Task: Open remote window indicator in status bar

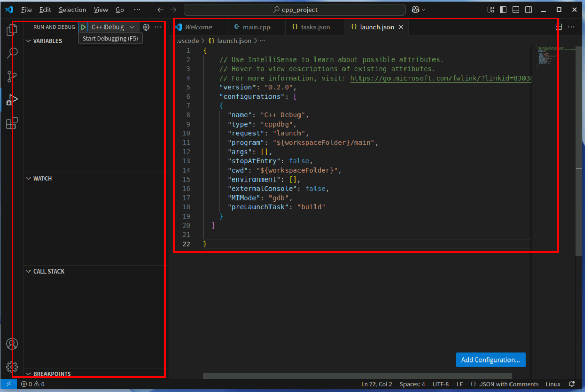Action: point(8,384)
